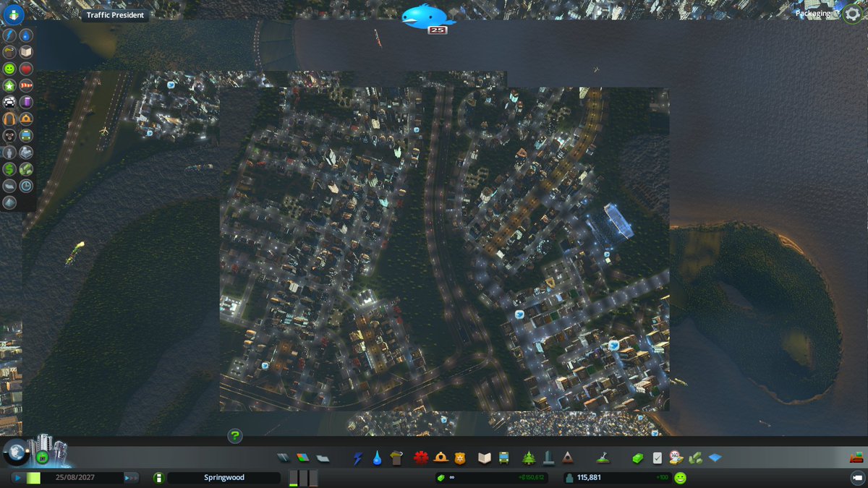Open the Water and Sewage menu

tap(377, 458)
